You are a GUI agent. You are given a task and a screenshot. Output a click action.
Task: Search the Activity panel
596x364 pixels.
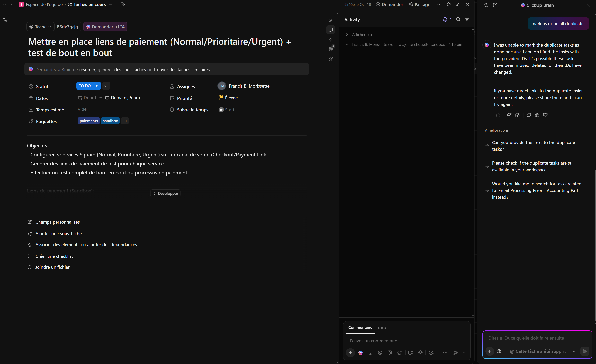click(458, 19)
